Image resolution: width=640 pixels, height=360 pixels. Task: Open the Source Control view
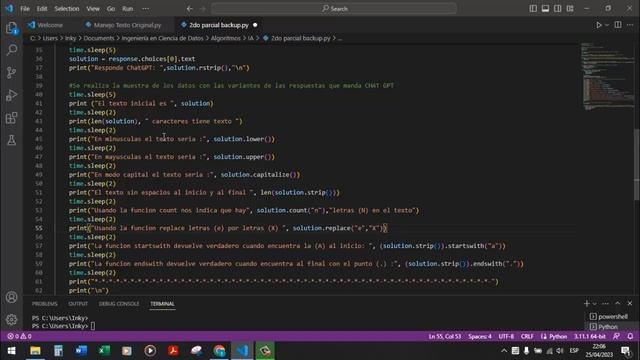tap(11, 73)
